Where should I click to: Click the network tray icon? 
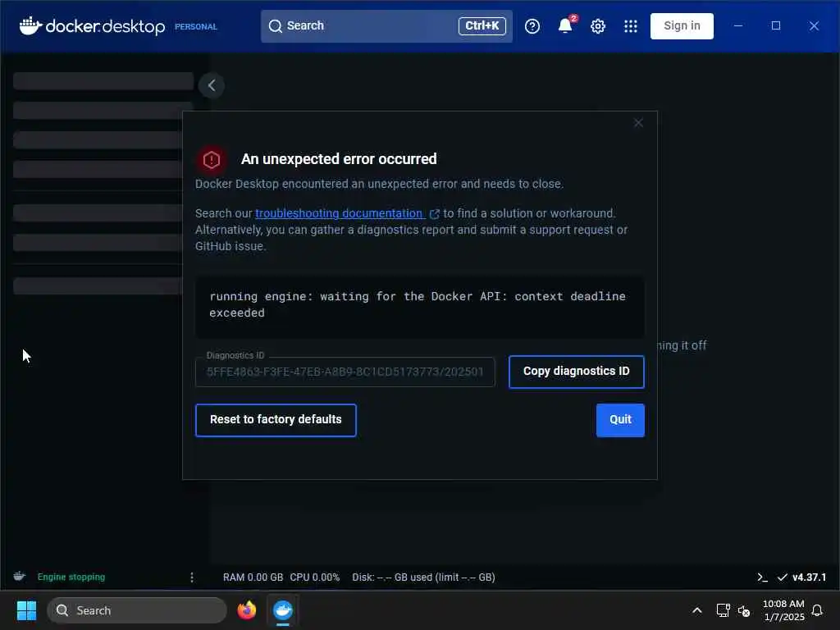tap(724, 610)
